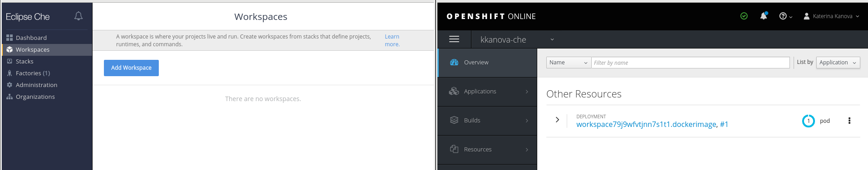Expand the Resources submenu chevron
The image size is (868, 170).
(527, 150)
